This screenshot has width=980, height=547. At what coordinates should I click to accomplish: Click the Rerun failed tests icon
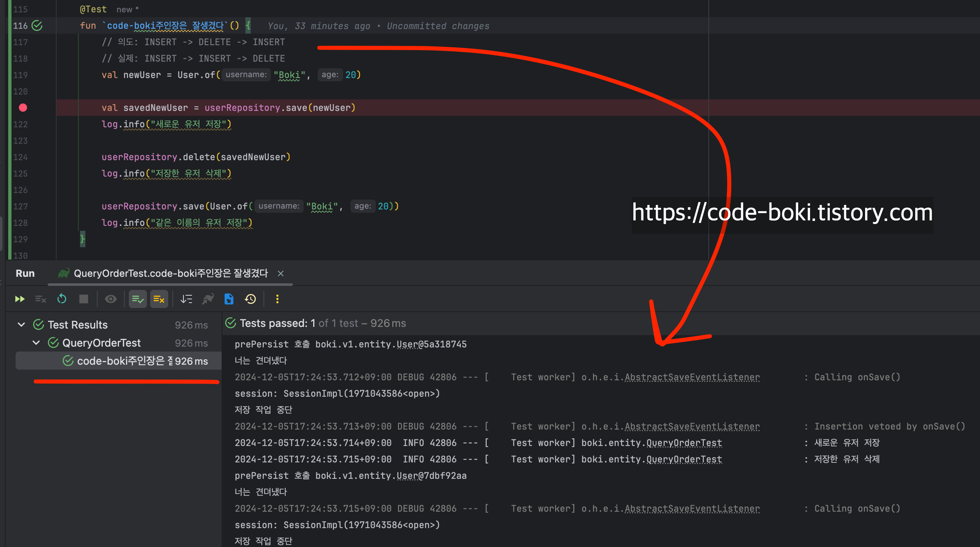point(41,299)
